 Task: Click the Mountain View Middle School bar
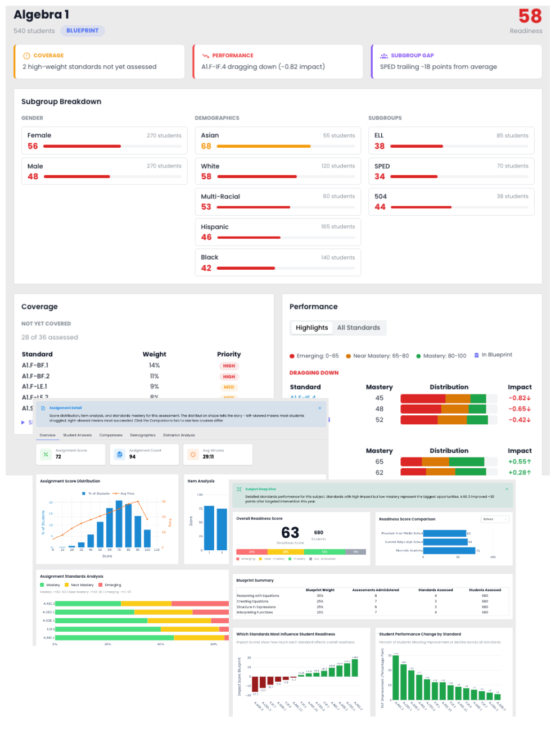coord(445,533)
